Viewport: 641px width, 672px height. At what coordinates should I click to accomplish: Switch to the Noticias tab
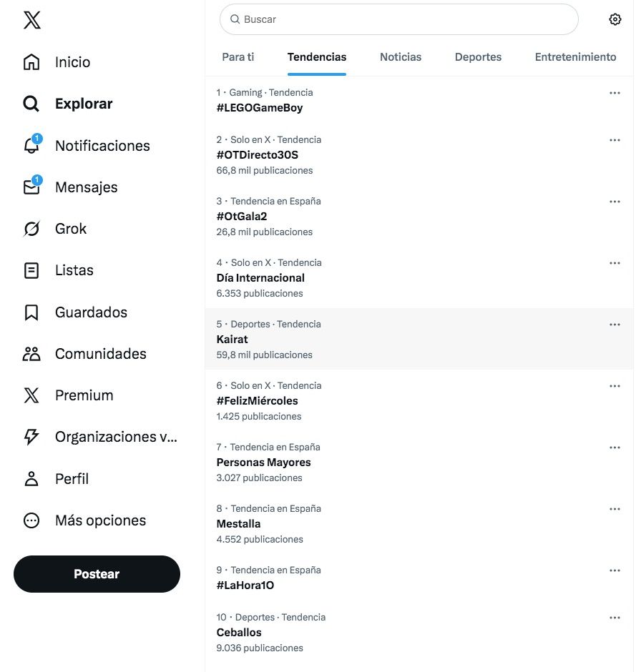tap(401, 57)
